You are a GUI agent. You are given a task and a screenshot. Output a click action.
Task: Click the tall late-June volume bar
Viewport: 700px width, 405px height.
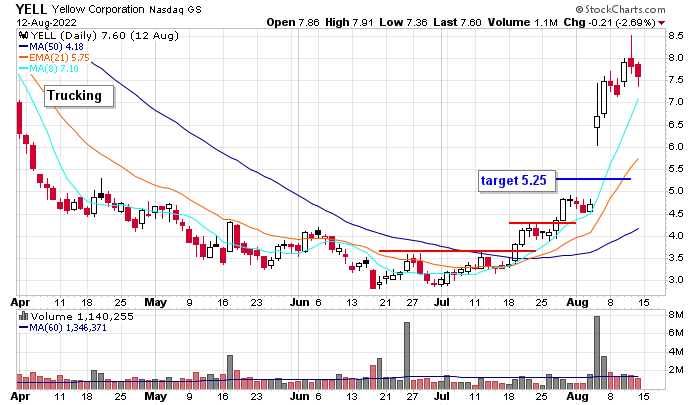coord(407,356)
